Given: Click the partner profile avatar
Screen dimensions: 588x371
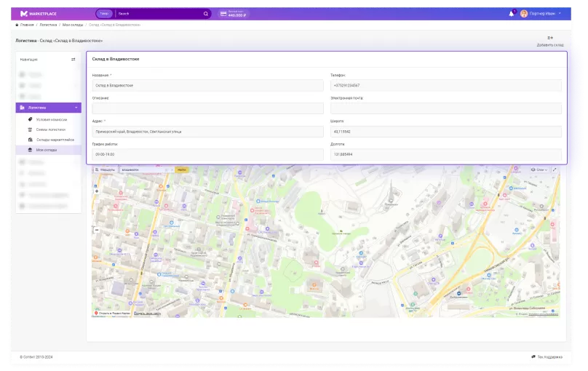Looking at the screenshot, I should [x=524, y=13].
